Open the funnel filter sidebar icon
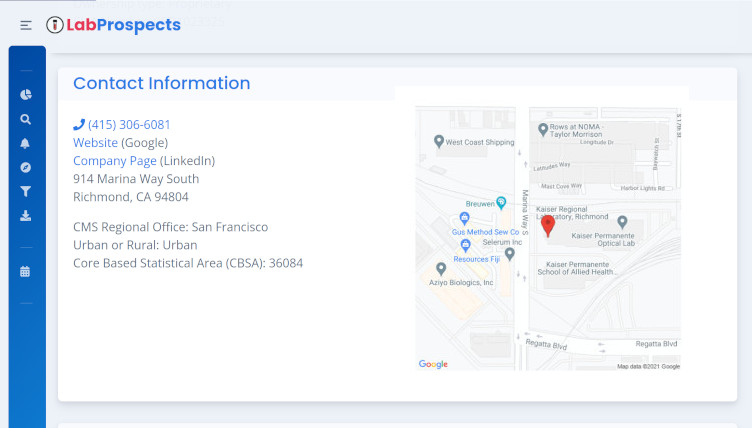 26,191
